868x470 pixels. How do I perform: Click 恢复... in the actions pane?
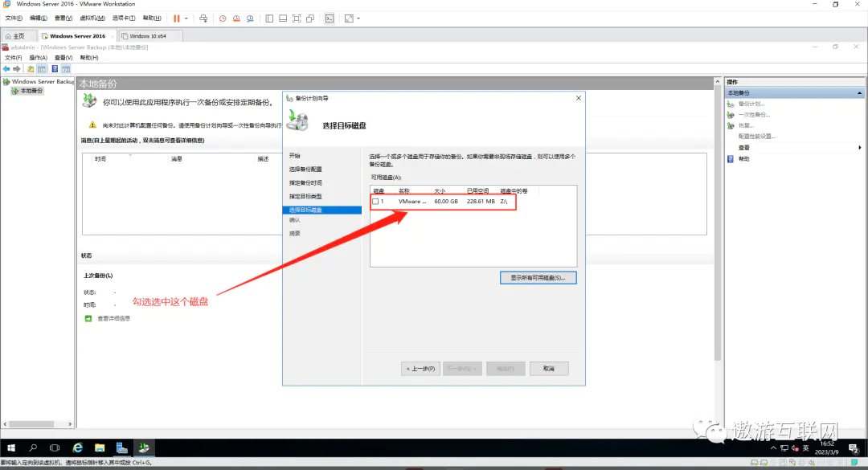point(746,125)
